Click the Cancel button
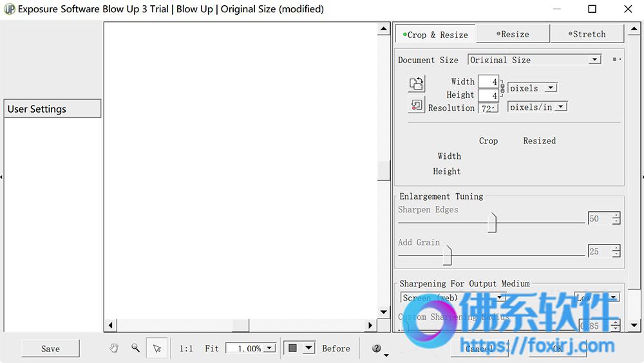Viewport: 644px width, 363px height. pos(479,349)
